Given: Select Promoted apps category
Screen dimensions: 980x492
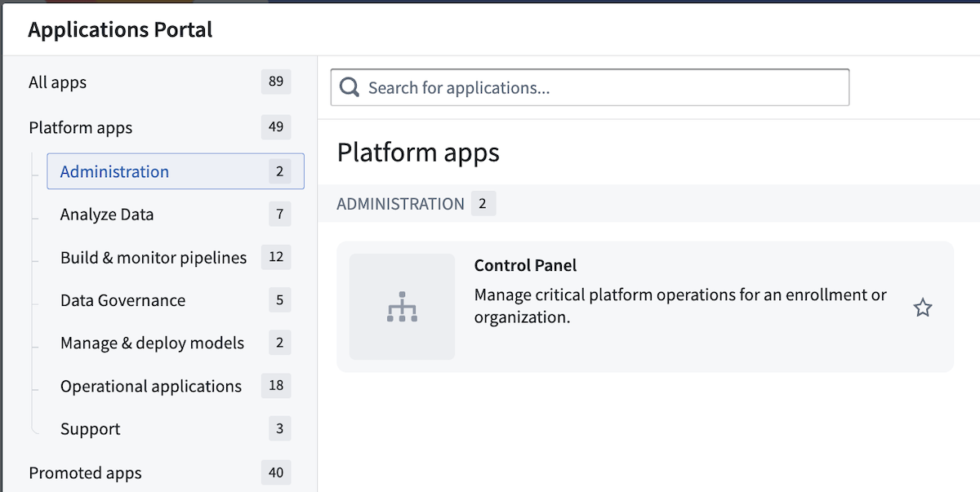Looking at the screenshot, I should pos(160,472).
